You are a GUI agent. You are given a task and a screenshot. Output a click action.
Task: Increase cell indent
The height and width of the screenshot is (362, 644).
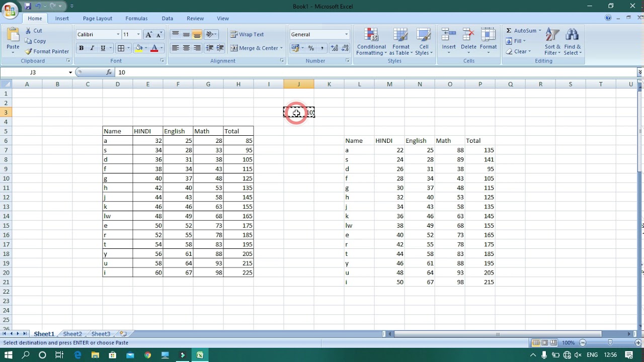tap(220, 48)
